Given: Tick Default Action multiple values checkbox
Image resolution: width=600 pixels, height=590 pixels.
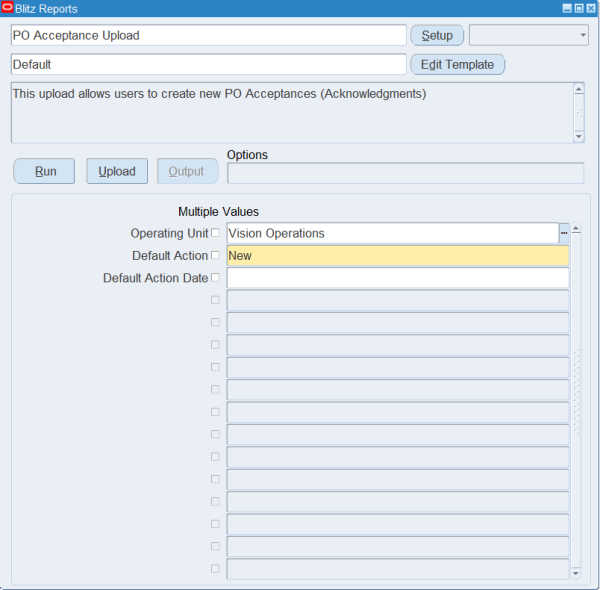Looking at the screenshot, I should point(215,255).
